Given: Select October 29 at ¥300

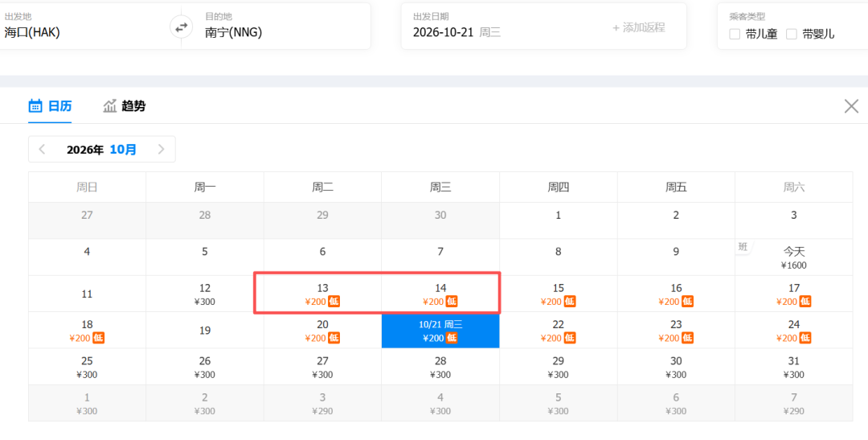Looking at the screenshot, I should (559, 367).
